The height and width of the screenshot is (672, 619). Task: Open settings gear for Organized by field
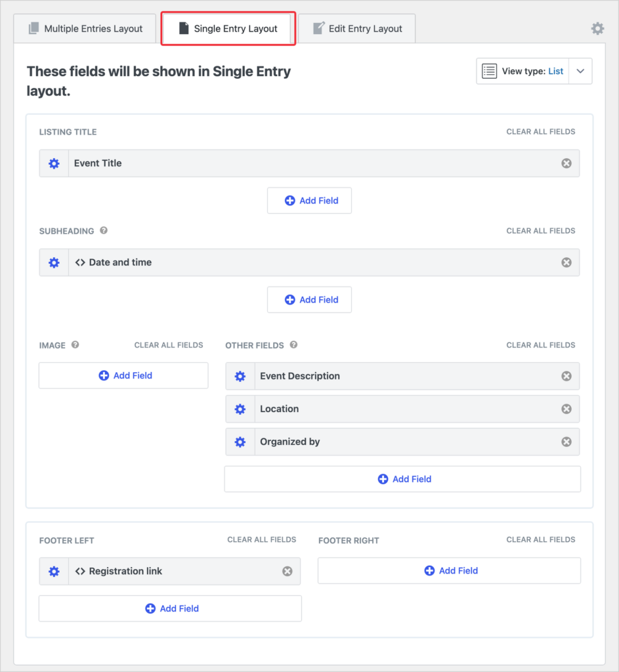click(x=240, y=442)
